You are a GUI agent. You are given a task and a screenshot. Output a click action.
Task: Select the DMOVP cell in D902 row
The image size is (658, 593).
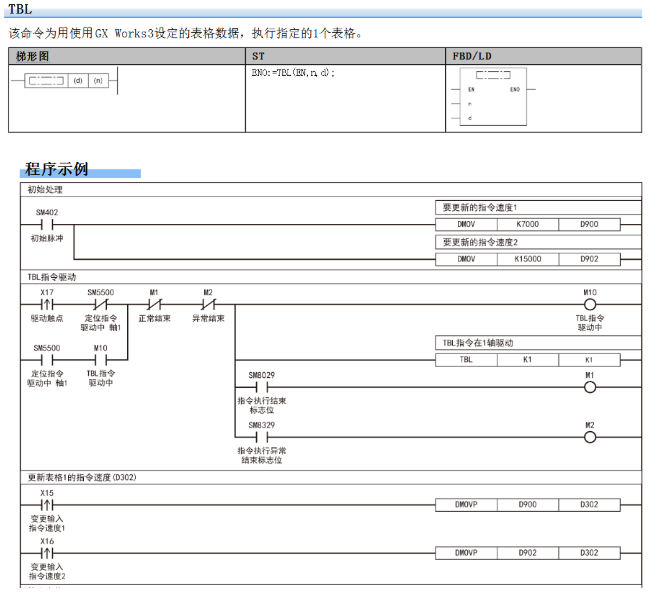click(466, 553)
